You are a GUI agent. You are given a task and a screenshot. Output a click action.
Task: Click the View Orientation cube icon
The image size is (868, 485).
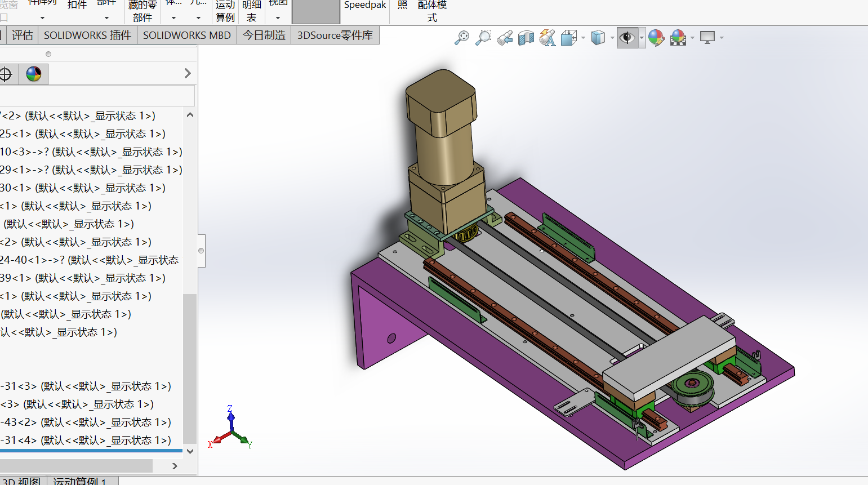click(x=569, y=38)
